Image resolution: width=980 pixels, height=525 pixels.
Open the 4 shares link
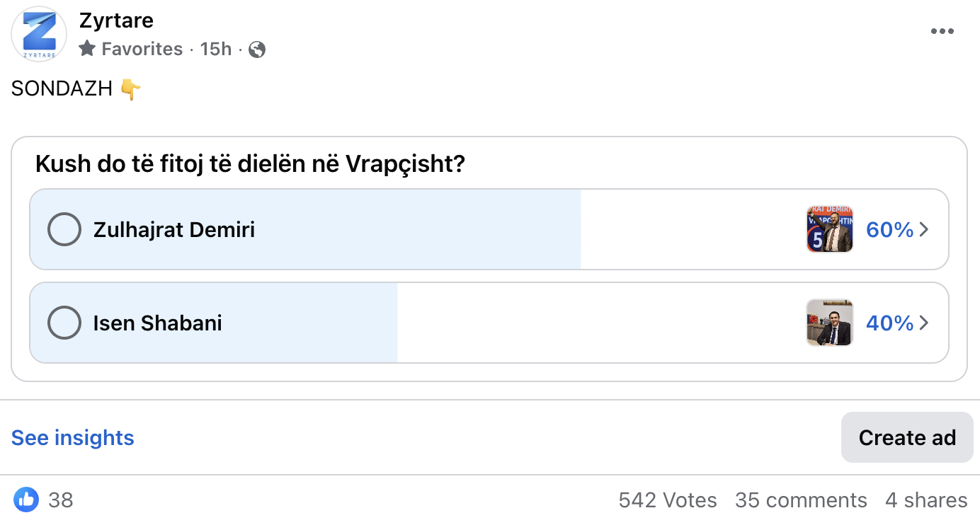pos(926,500)
